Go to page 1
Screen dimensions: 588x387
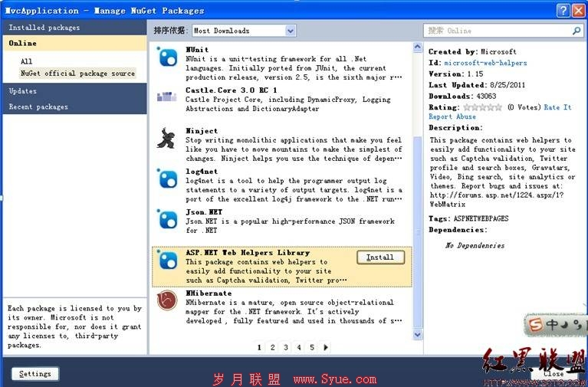click(x=259, y=347)
